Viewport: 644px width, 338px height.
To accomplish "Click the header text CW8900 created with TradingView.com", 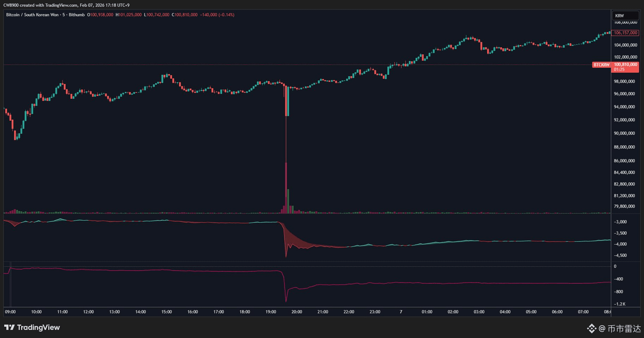I will pyautogui.click(x=41, y=5).
